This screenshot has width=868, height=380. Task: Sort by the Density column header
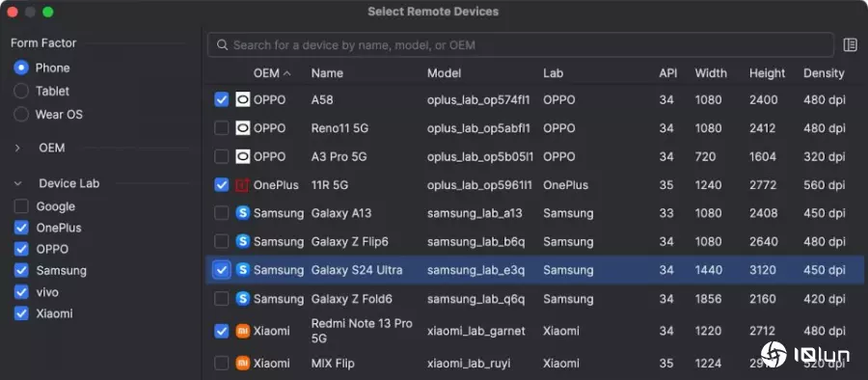click(x=824, y=73)
